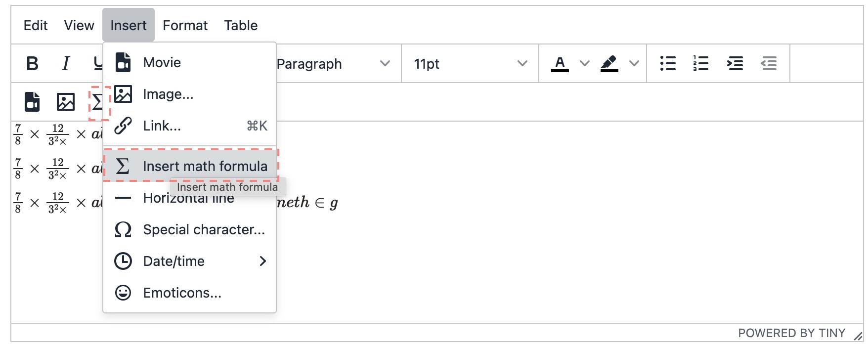Increase indent of the paragraph

tap(735, 63)
